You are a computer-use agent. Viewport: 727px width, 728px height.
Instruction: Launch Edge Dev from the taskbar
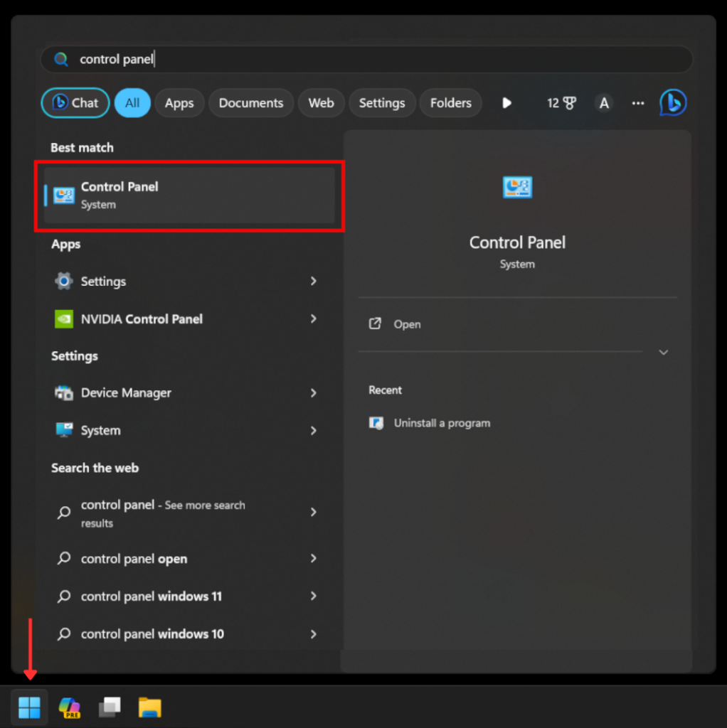(69, 707)
